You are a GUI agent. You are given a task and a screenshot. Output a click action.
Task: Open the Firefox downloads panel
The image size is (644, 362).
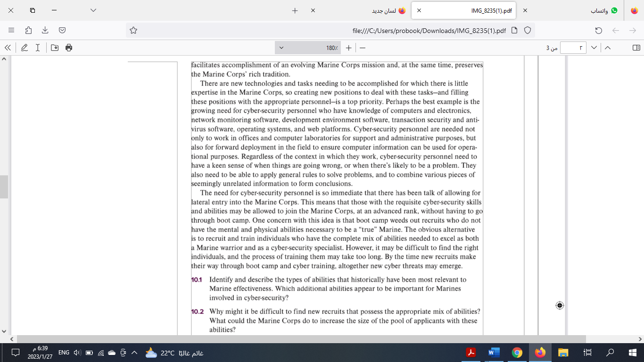point(45,30)
